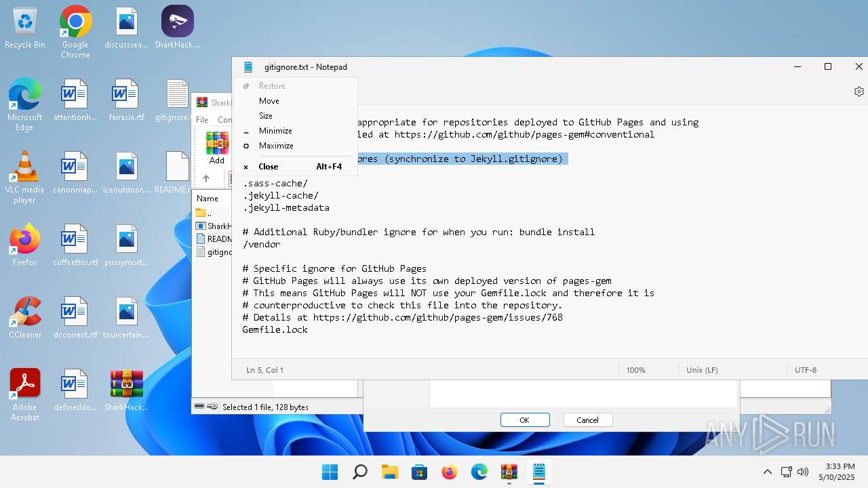Open the SharkHack WinRAR archive on the desktop
The height and width of the screenshot is (488, 868).
(x=126, y=391)
